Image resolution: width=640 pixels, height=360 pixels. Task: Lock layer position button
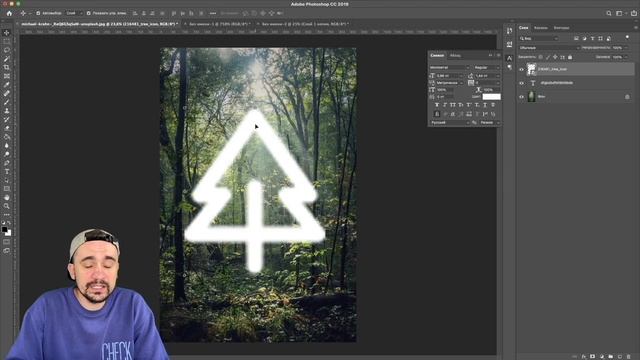pos(555,57)
